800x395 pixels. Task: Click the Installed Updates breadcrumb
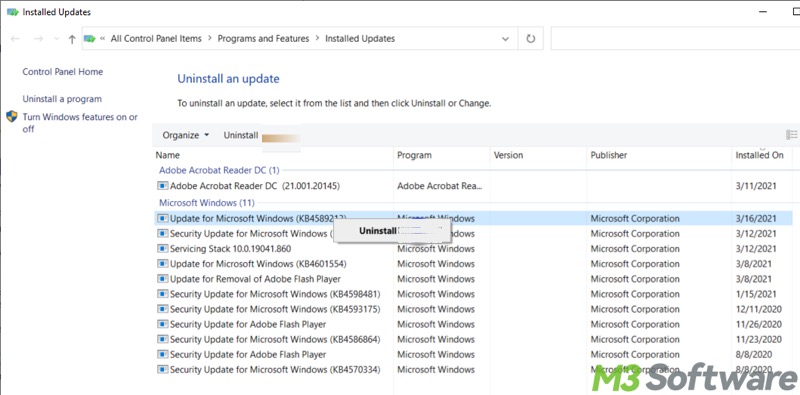point(360,39)
